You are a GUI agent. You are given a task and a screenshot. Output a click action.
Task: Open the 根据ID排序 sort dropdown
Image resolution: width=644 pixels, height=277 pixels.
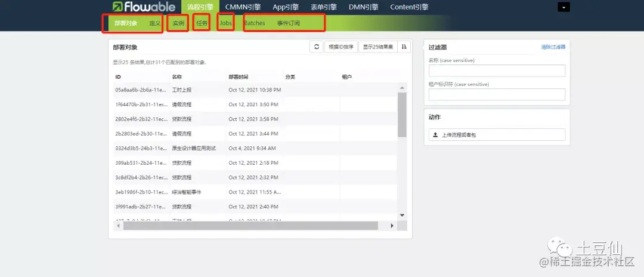[341, 47]
